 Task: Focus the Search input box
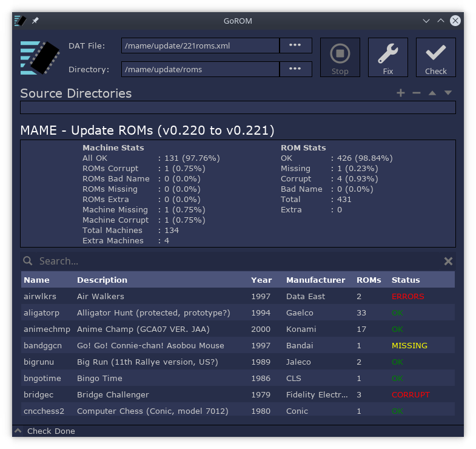236,261
